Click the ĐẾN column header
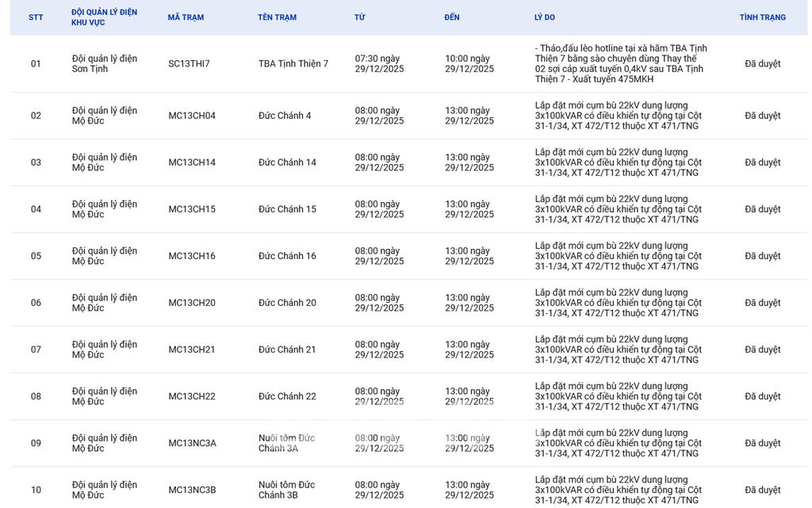Image resolution: width=812 pixels, height=508 pixels. (452, 17)
